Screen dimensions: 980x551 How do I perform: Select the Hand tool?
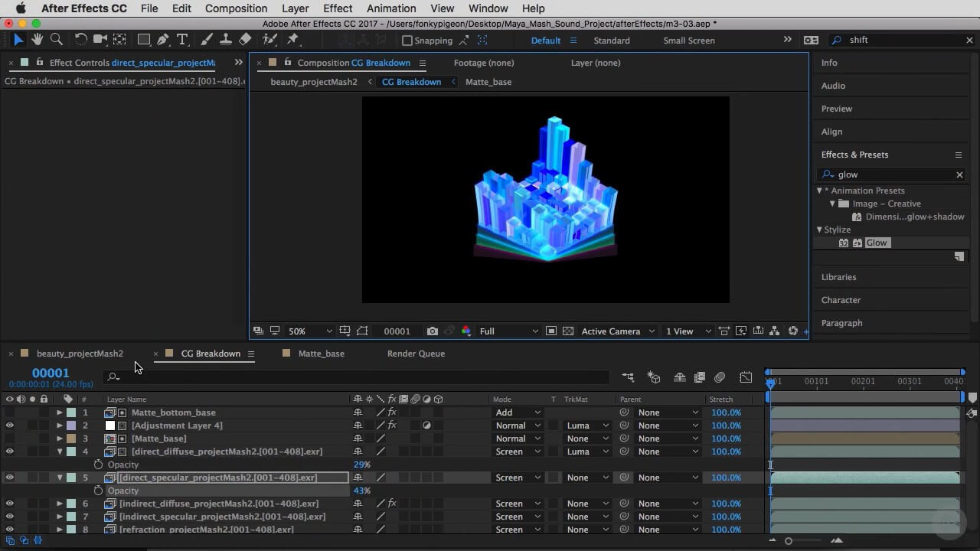click(x=37, y=39)
